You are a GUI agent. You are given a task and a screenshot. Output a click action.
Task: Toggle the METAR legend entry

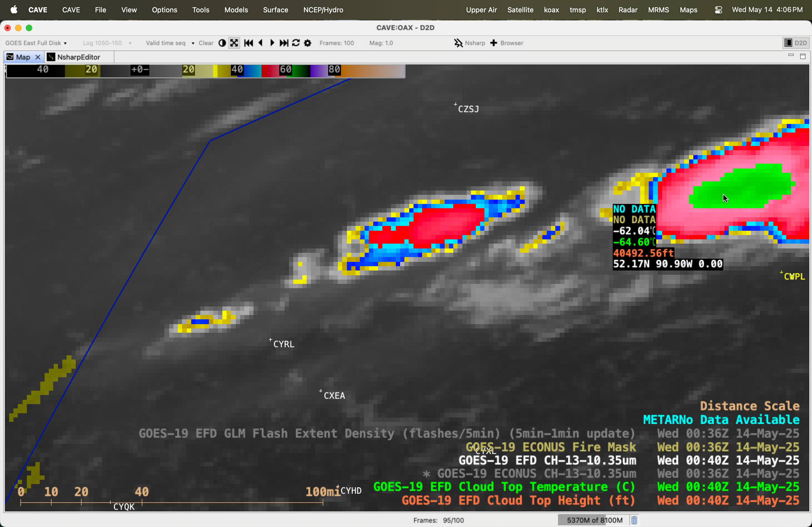[x=721, y=420]
